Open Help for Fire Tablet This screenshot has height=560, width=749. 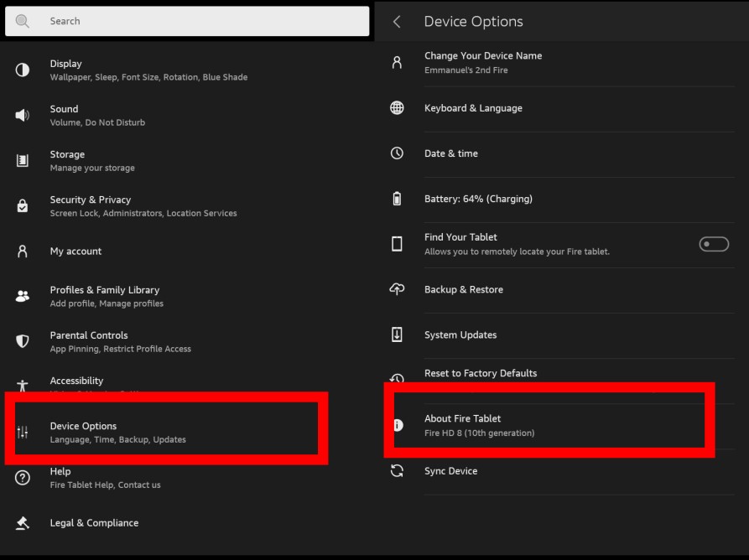pyautogui.click(x=187, y=477)
